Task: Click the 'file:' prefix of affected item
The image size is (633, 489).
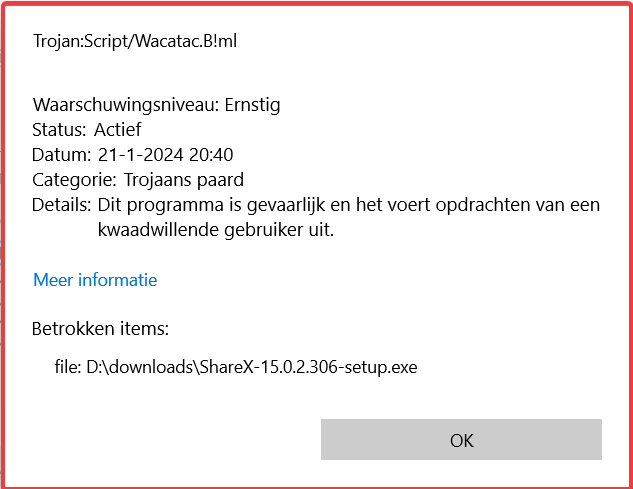Action: (67, 367)
